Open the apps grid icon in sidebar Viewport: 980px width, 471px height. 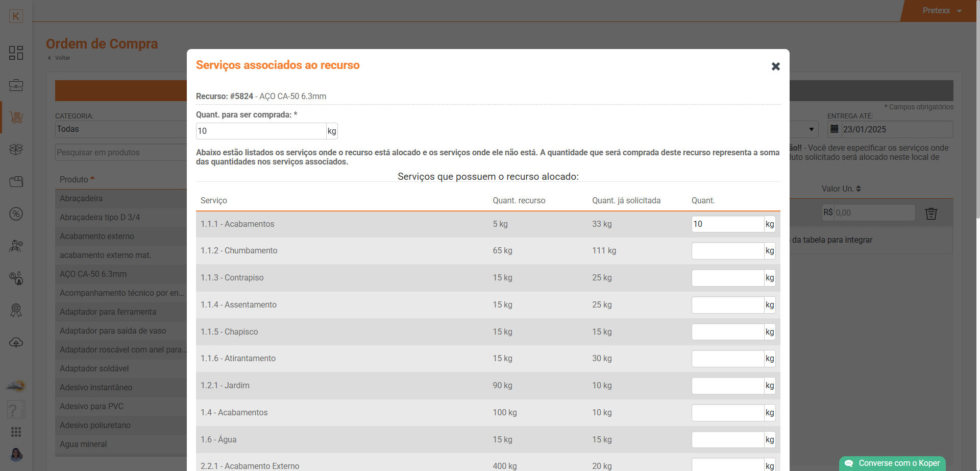[16, 432]
